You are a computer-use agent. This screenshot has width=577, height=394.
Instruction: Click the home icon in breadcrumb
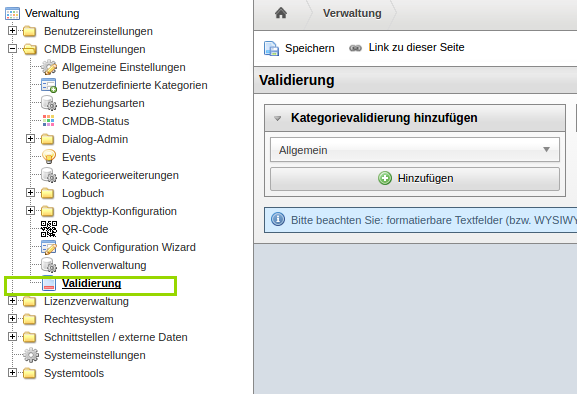[x=281, y=13]
